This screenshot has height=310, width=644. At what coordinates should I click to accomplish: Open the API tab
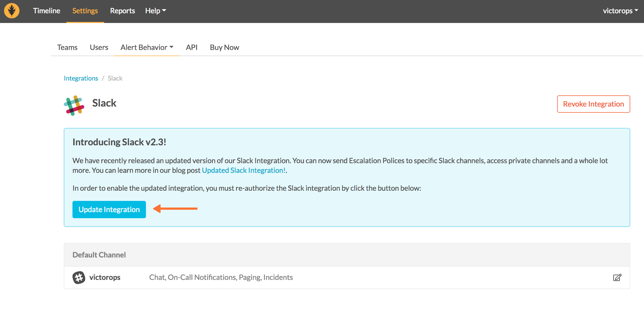tap(192, 47)
